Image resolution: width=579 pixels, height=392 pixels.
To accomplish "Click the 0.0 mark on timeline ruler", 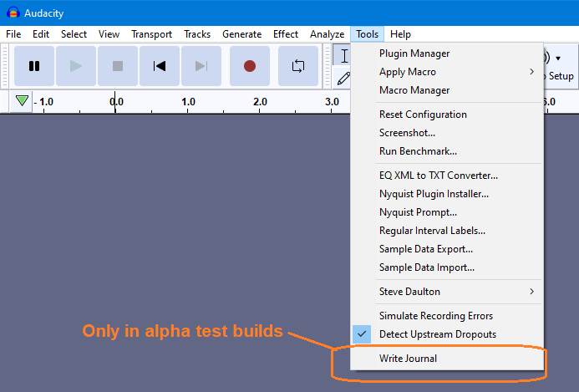I will 116,102.
